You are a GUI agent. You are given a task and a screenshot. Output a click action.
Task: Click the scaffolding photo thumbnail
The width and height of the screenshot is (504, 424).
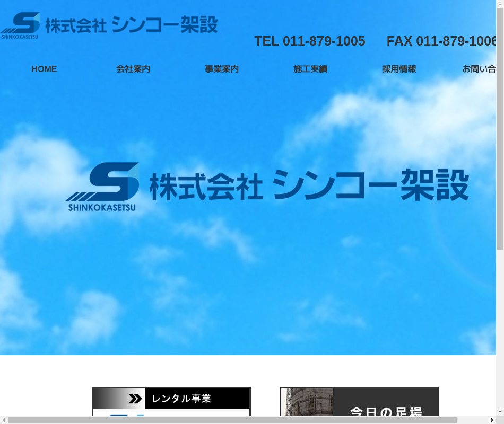tap(307, 402)
